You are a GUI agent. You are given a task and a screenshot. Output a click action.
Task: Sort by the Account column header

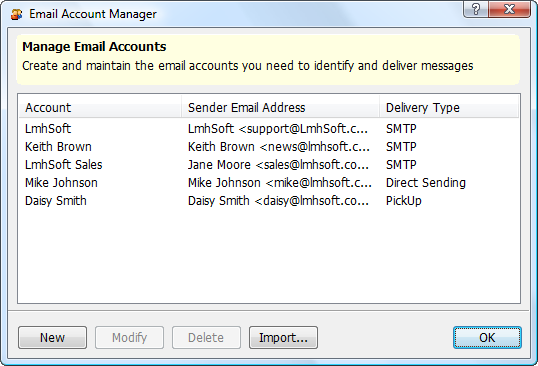tap(100, 108)
